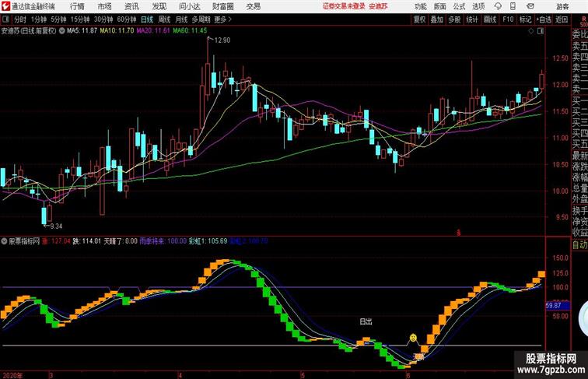
Task: Open the 资讯 menu
Action: pyautogui.click(x=131, y=6)
